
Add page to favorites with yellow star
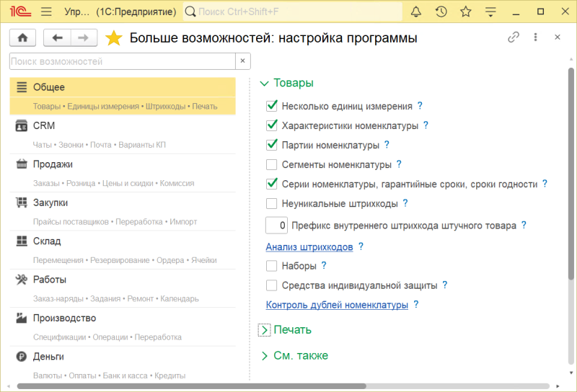[114, 38]
